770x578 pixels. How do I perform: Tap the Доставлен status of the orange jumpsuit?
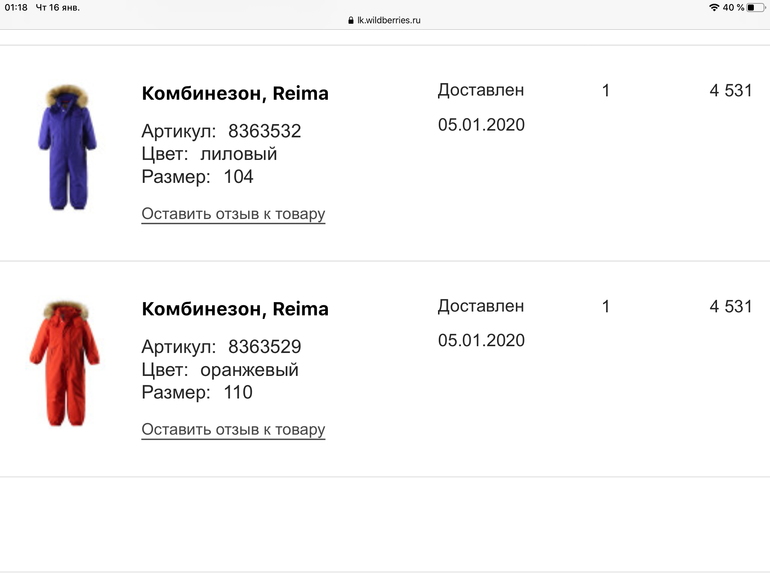coord(481,306)
